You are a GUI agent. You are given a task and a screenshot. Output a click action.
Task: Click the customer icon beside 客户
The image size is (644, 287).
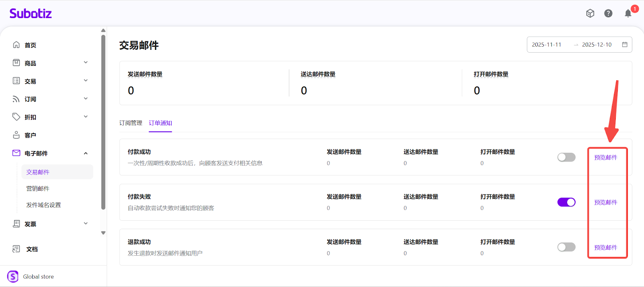(x=16, y=135)
